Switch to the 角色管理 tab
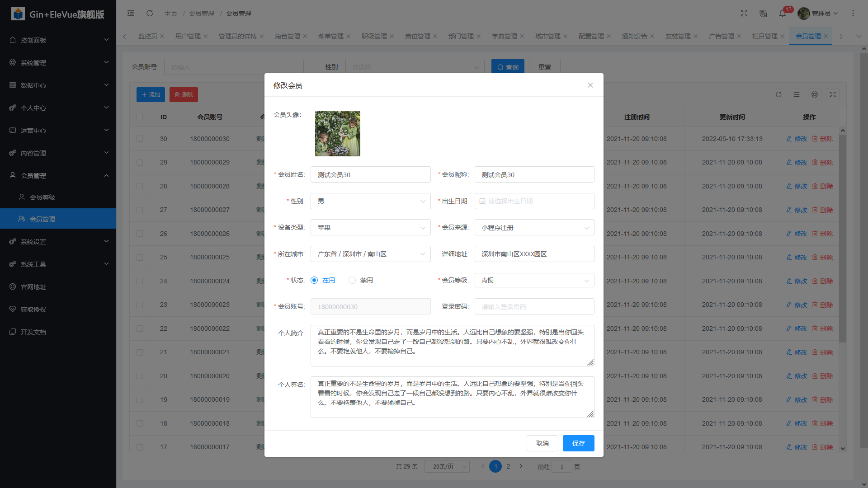The height and width of the screenshot is (488, 868). (x=287, y=36)
